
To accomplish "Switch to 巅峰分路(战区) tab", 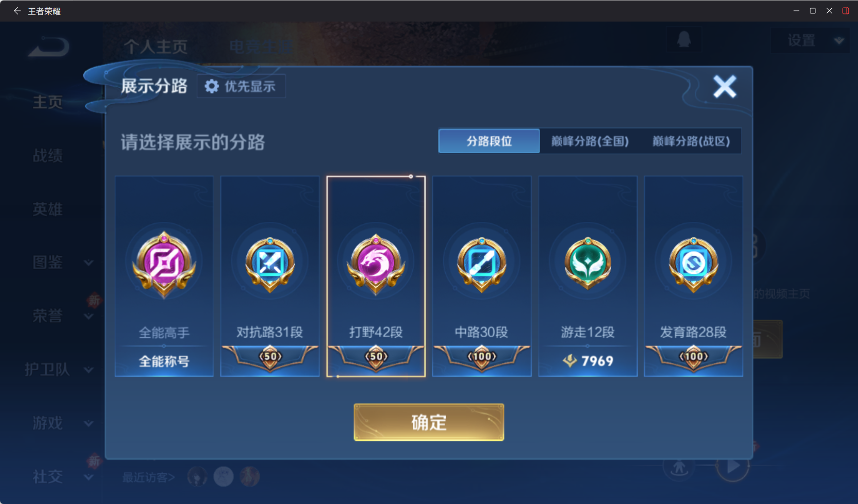I will pyautogui.click(x=691, y=141).
